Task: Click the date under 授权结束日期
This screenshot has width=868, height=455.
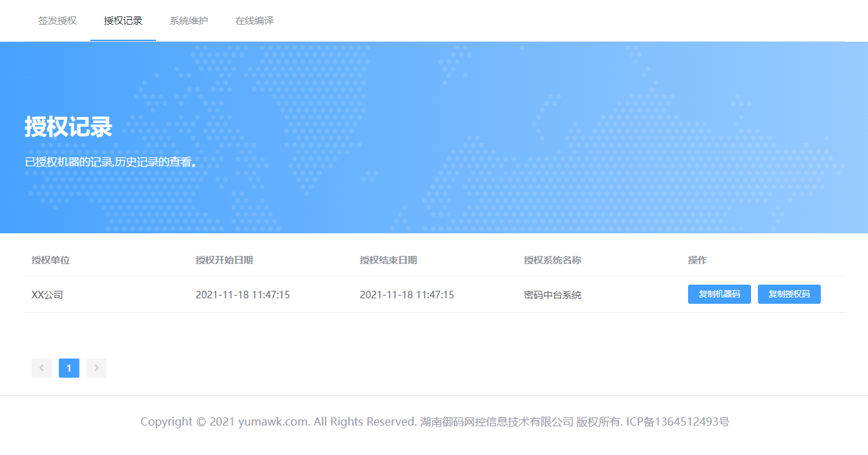Action: (x=407, y=295)
